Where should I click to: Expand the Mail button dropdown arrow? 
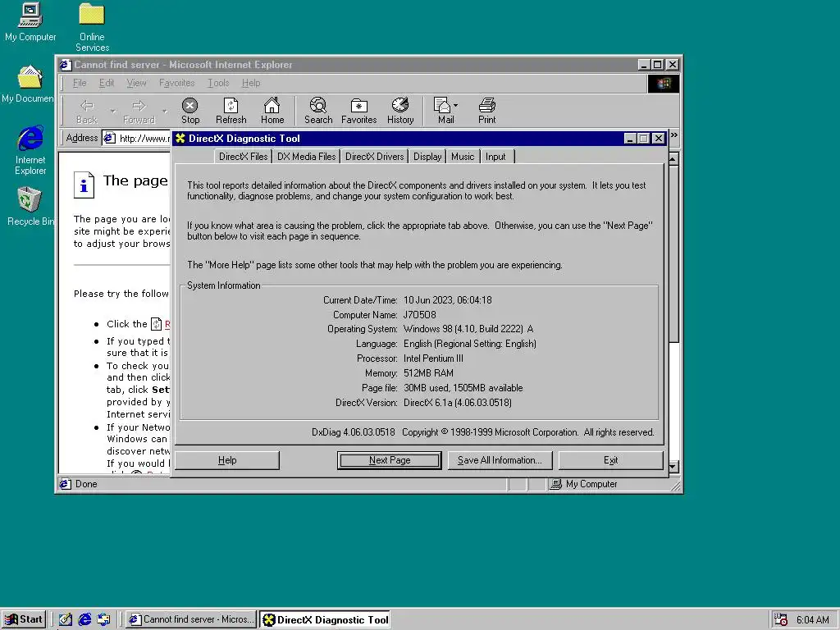[455, 106]
